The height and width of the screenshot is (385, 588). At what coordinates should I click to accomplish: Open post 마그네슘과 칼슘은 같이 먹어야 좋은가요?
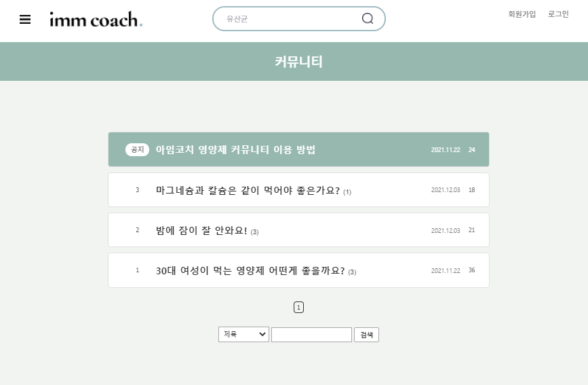click(x=248, y=190)
